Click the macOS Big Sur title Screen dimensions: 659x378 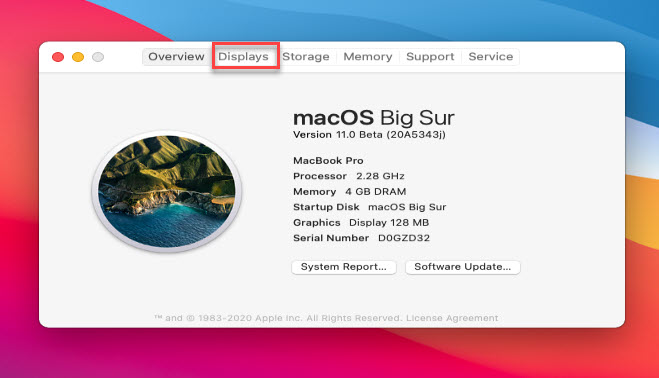374,118
